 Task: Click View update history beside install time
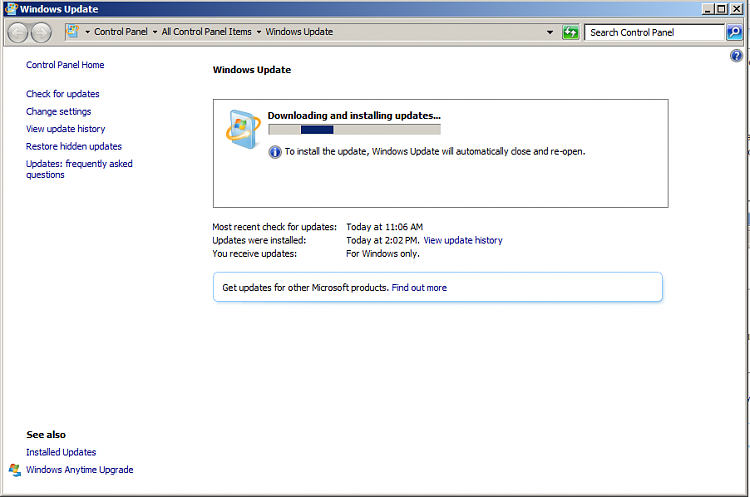pos(463,240)
